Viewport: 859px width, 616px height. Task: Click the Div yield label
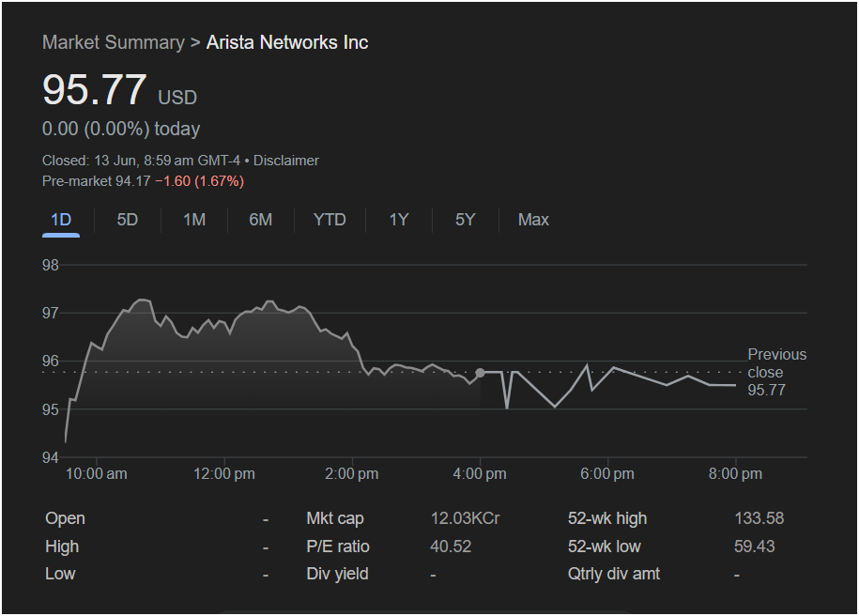337,574
